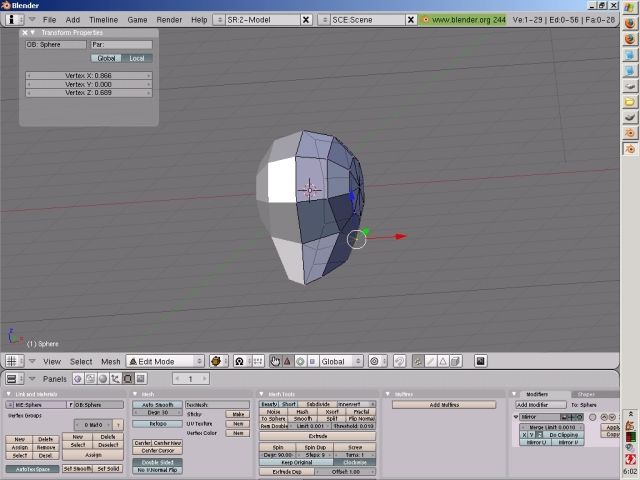
Task: Click the OB: Sphere name field
Action: click(55, 44)
